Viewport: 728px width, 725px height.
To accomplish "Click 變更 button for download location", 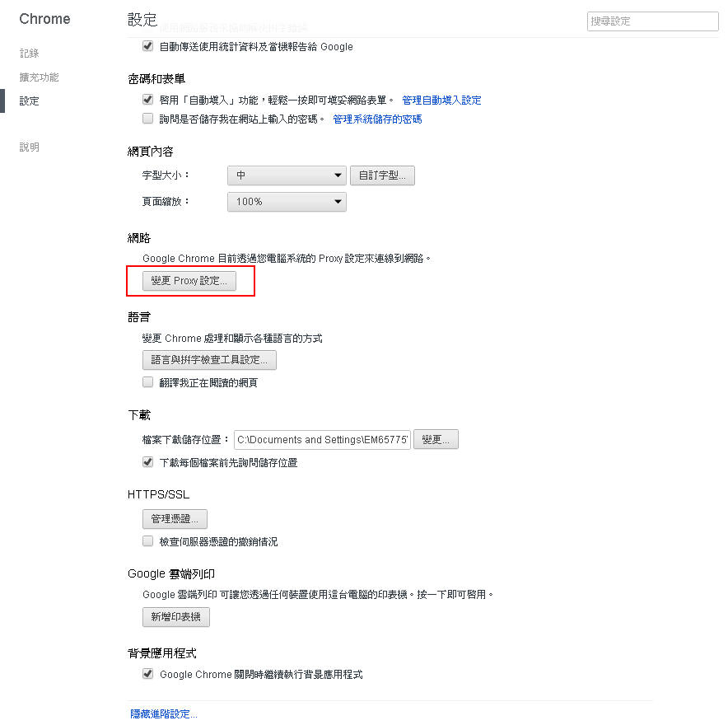I will pyautogui.click(x=436, y=439).
